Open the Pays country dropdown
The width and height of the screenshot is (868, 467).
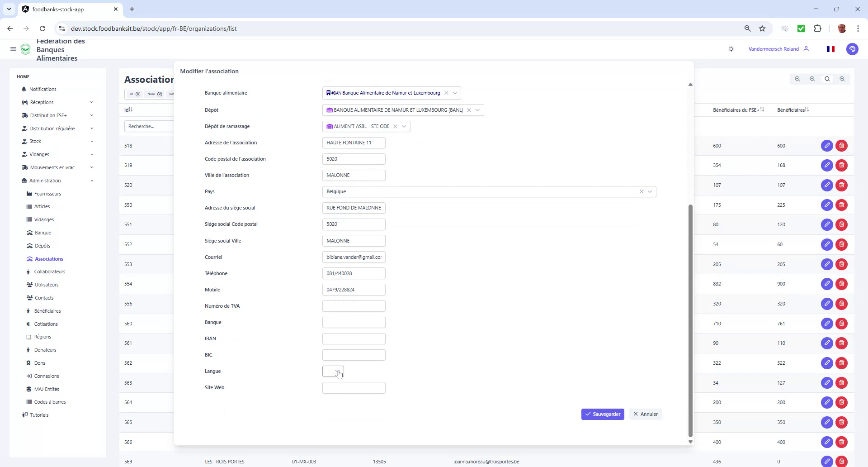coord(650,191)
